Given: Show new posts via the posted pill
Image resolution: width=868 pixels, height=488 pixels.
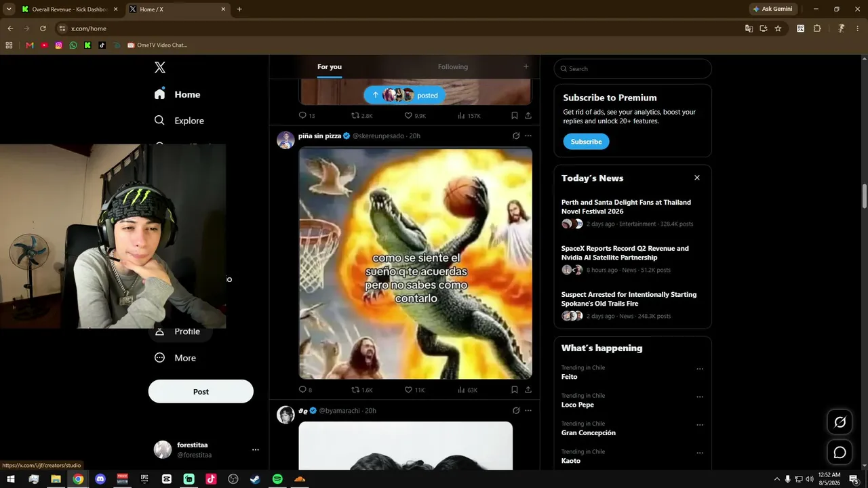Looking at the screenshot, I should (x=404, y=96).
